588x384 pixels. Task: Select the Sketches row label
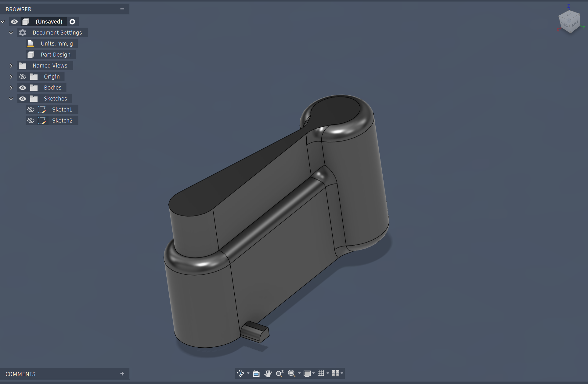[x=55, y=99]
